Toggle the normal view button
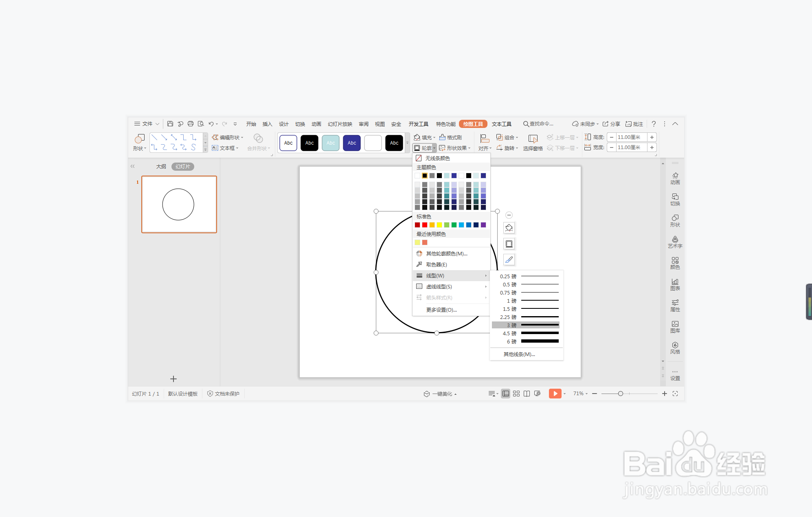 505,394
